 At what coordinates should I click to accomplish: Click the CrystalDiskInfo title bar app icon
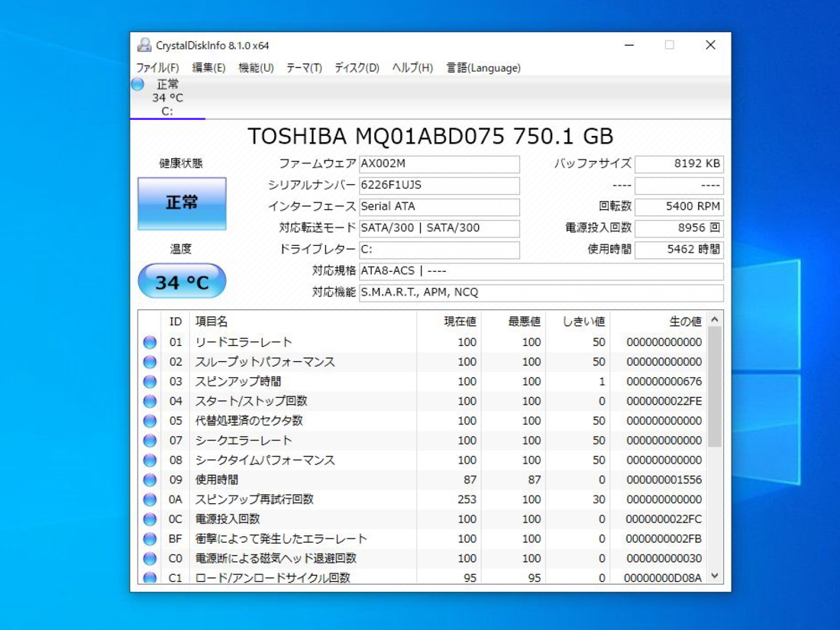click(144, 45)
